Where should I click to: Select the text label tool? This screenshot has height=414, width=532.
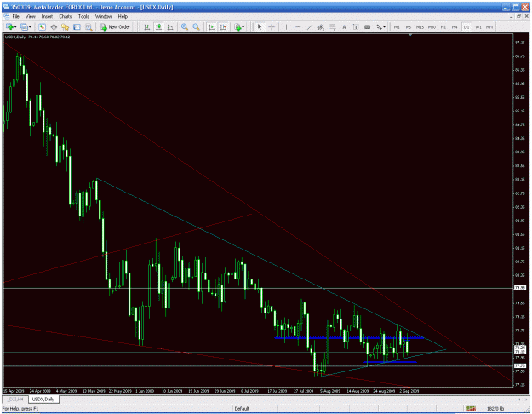[x=356, y=27]
